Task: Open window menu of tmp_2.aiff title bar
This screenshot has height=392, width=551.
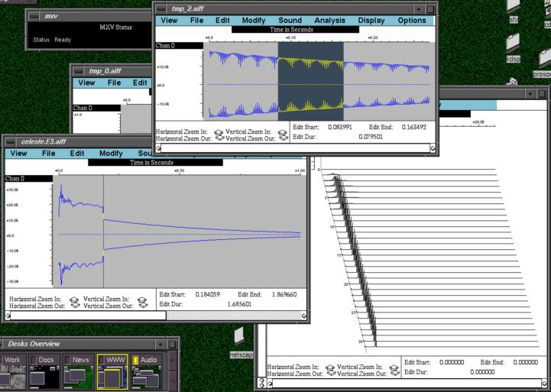Action: click(x=161, y=8)
